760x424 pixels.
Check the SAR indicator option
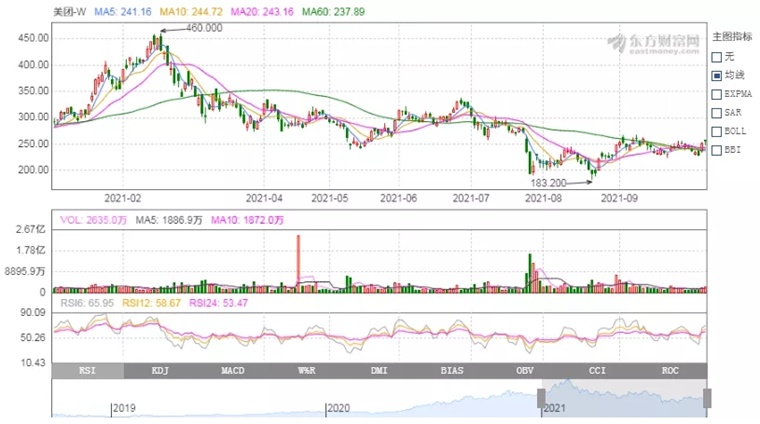coord(717,112)
